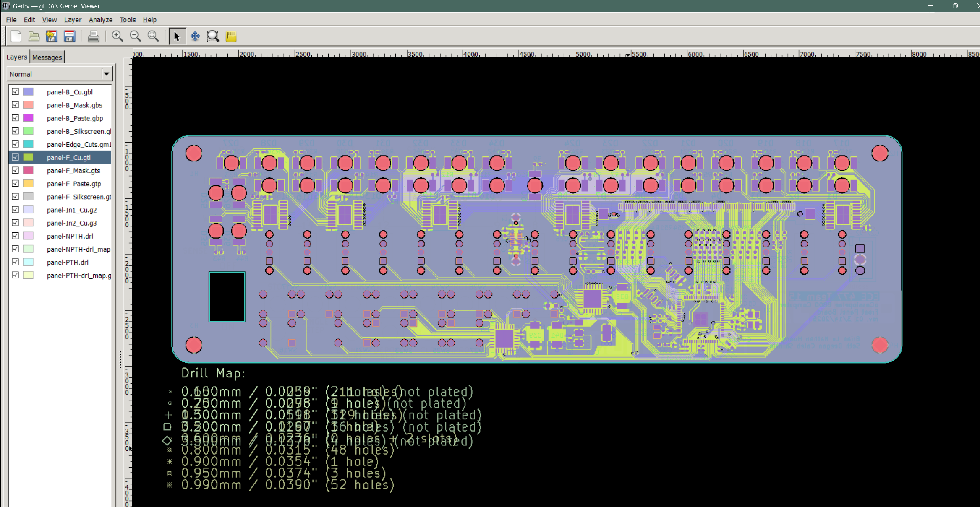Zoom in using the toolbar magnifier
The image size is (980, 507).
point(117,36)
